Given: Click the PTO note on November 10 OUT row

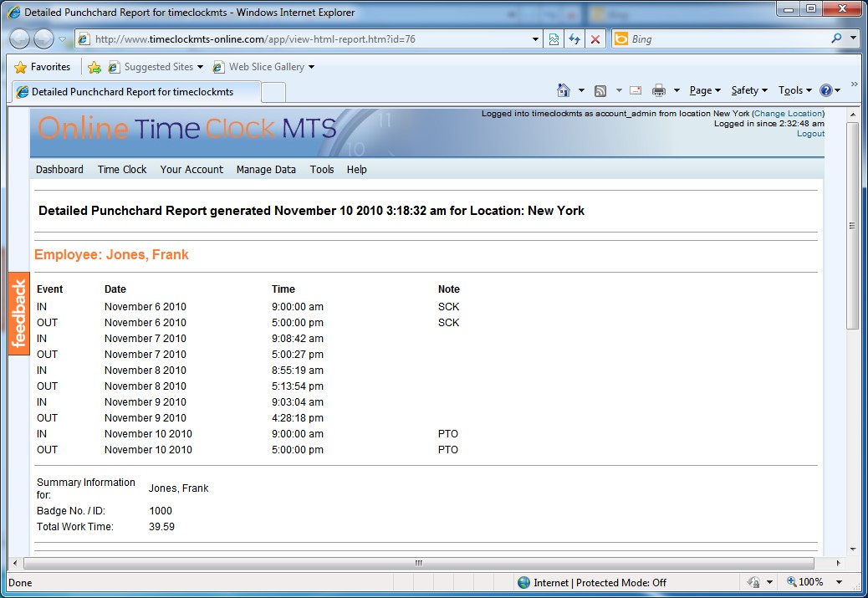Looking at the screenshot, I should (x=448, y=450).
